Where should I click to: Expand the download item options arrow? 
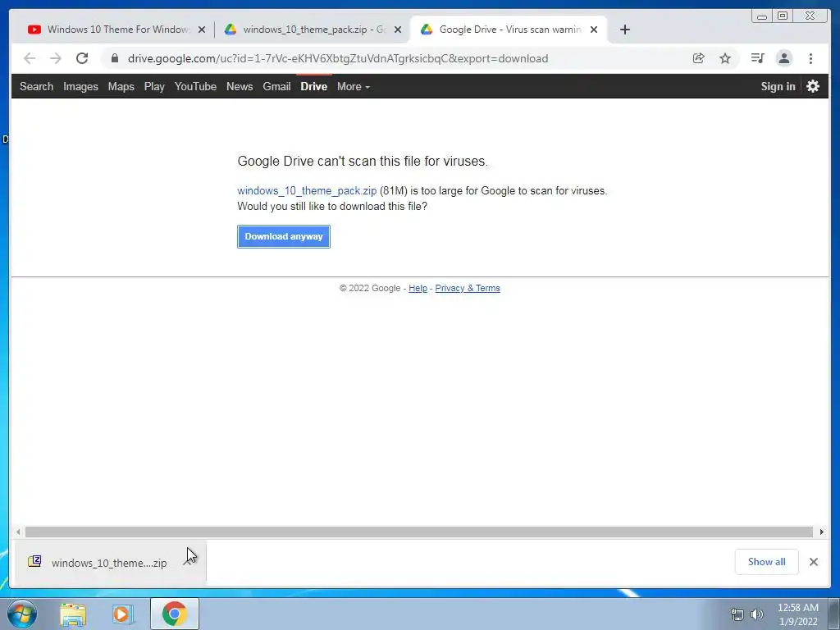(x=188, y=563)
